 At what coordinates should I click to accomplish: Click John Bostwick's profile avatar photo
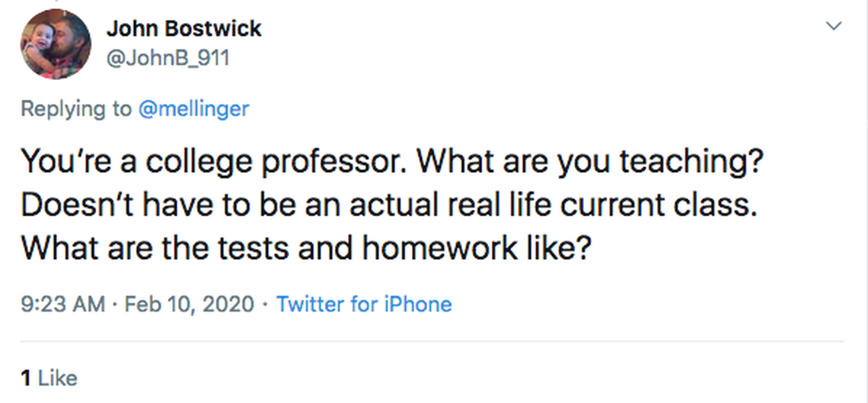click(56, 44)
